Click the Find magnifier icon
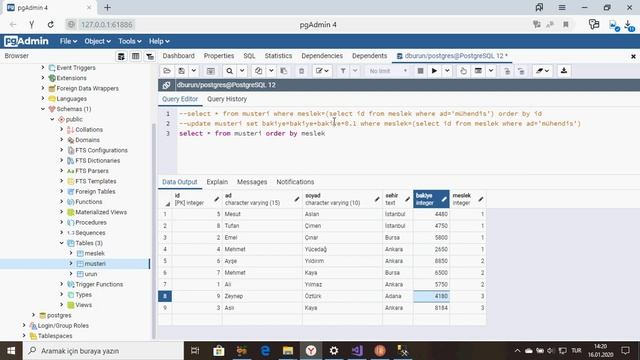 point(230,71)
